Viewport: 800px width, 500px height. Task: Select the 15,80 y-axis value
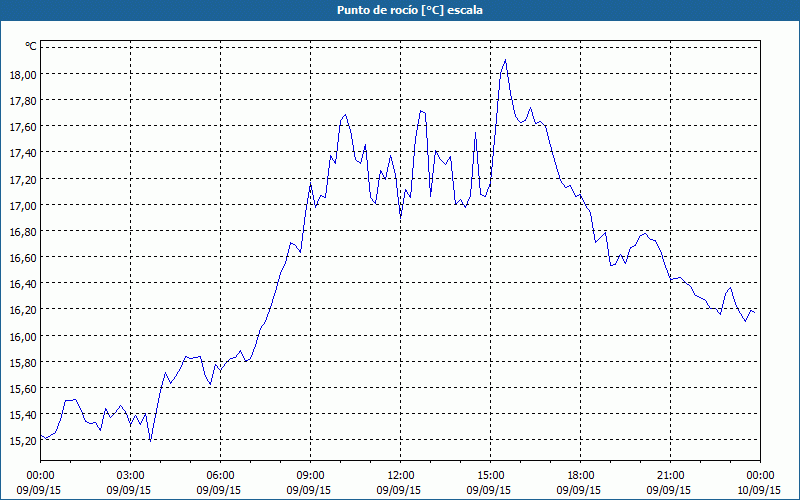tap(23, 362)
